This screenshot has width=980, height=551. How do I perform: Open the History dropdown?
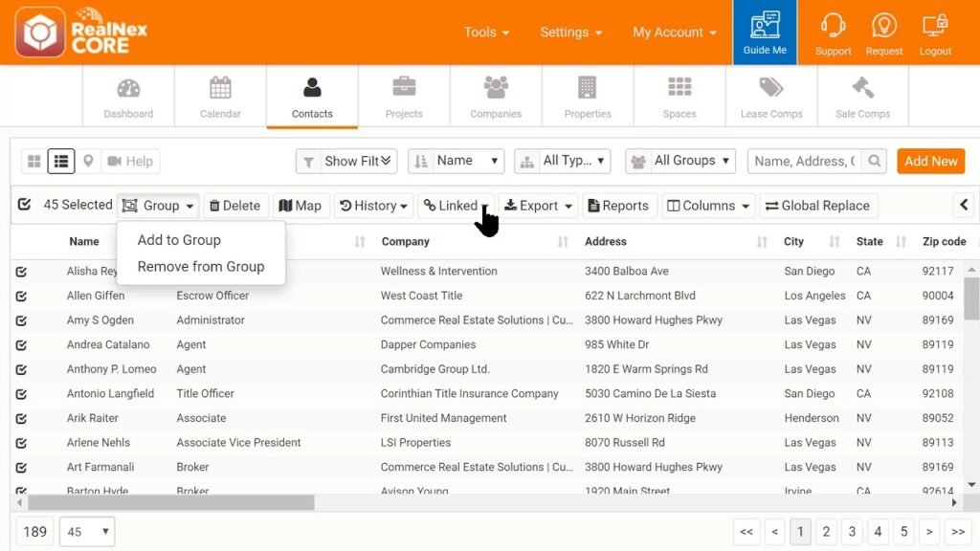tap(374, 206)
